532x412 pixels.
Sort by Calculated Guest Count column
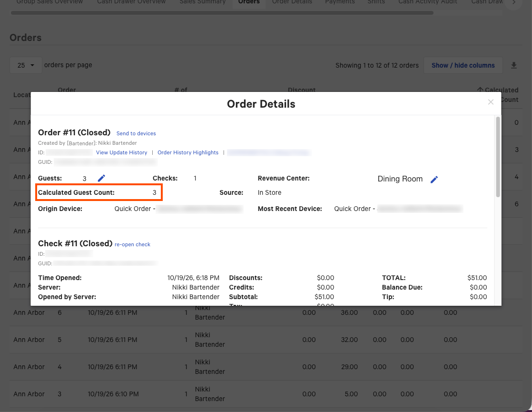coord(498,94)
